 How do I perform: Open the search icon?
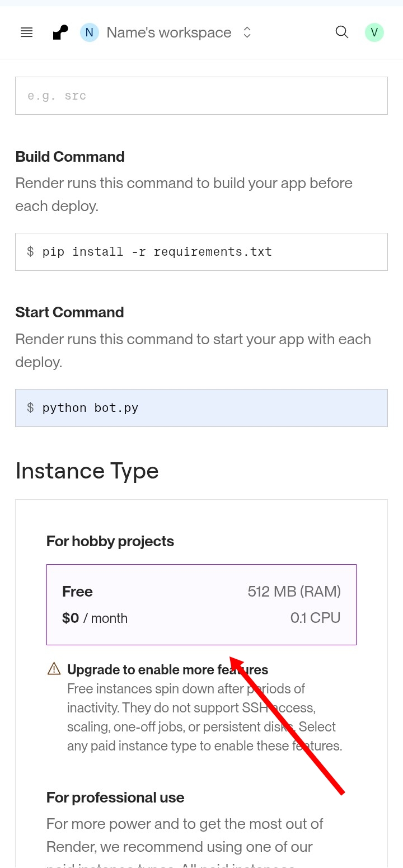(341, 32)
